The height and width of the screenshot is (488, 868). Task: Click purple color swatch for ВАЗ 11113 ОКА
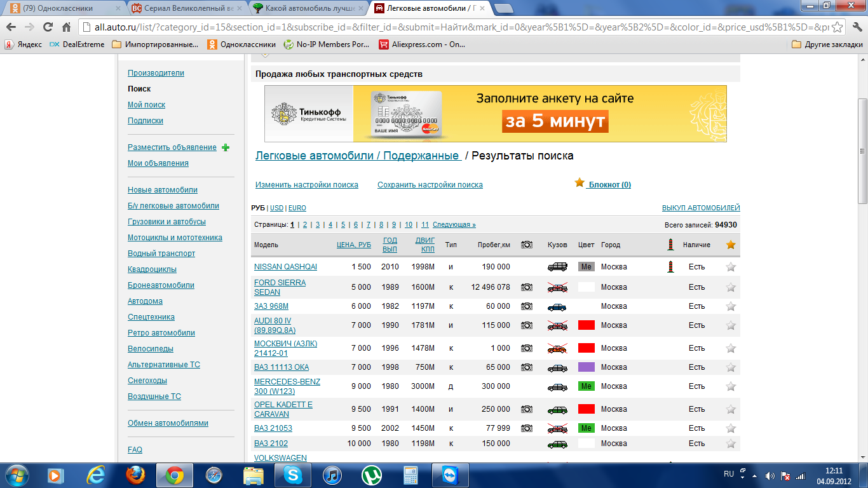pos(587,367)
